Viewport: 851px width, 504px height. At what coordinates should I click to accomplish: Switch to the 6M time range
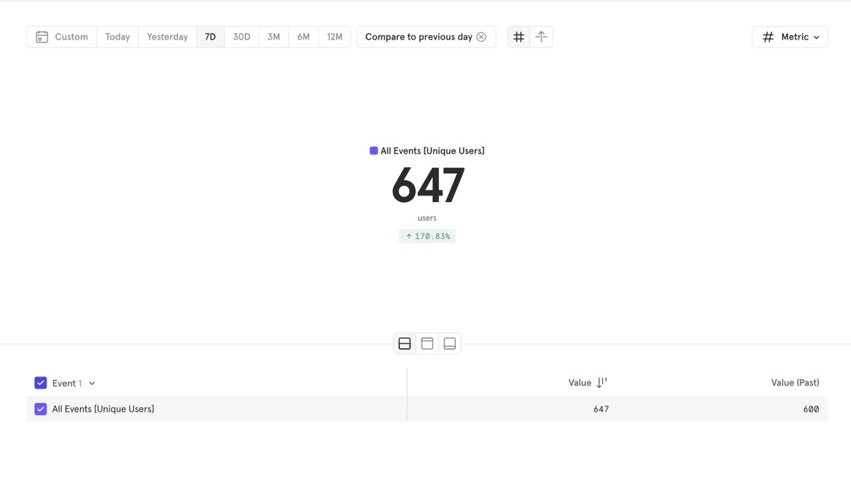[x=304, y=37]
